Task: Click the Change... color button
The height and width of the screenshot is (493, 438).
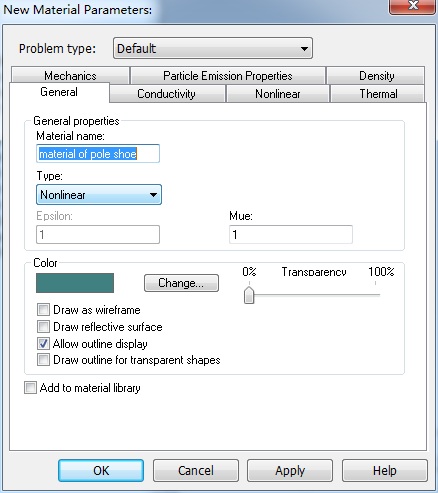Action: [x=181, y=283]
